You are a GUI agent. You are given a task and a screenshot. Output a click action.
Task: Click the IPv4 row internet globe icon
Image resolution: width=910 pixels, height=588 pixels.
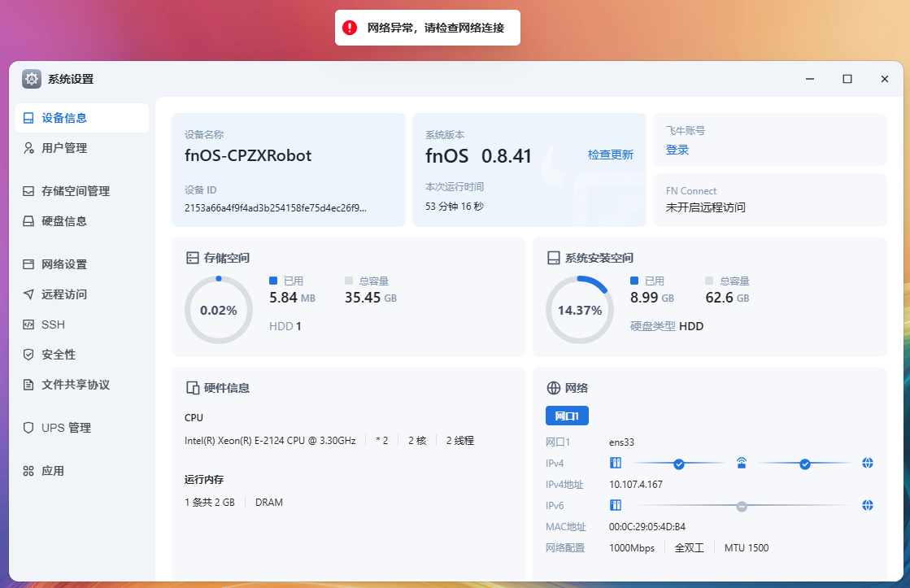point(868,463)
